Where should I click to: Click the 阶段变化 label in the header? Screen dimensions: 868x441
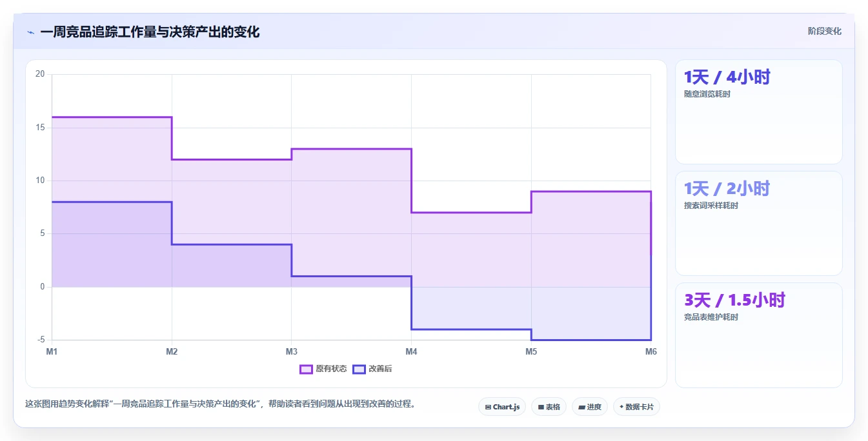click(824, 31)
